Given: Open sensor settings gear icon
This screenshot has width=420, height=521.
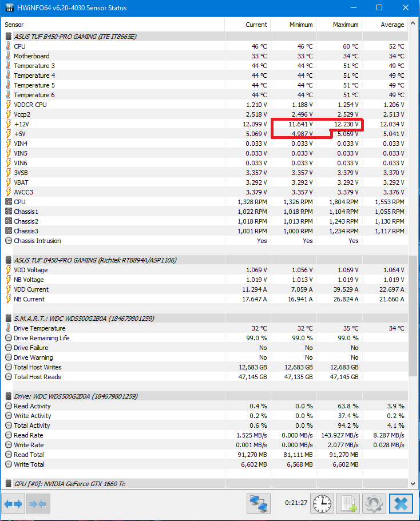Looking at the screenshot, I should pyautogui.click(x=374, y=504).
